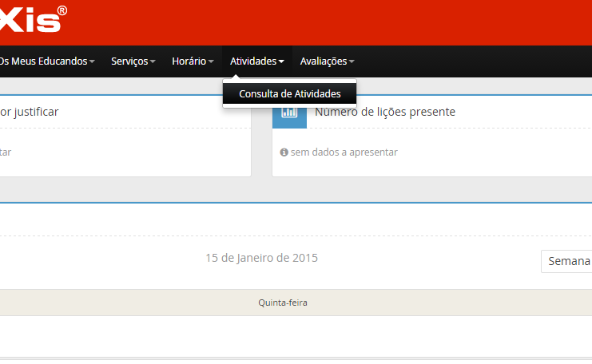Click the 'sem dados a apresentar' message text
Image resolution: width=592 pixels, height=364 pixels.
pyautogui.click(x=344, y=152)
